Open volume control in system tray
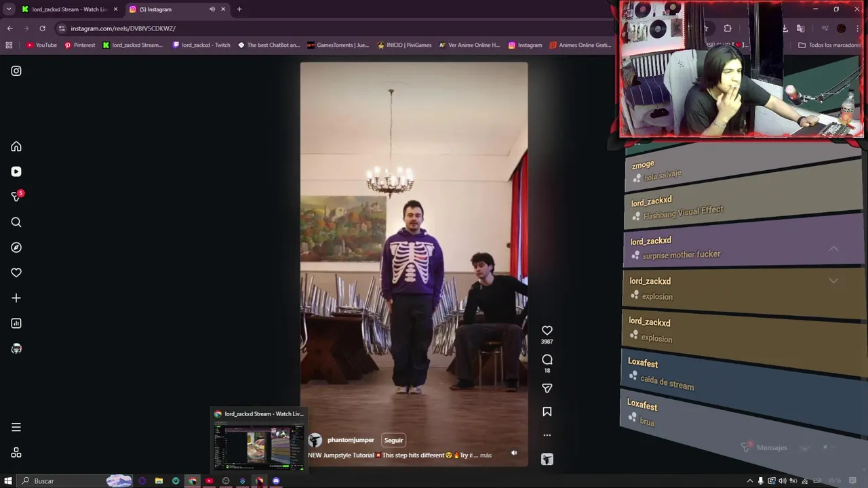This screenshot has height=488, width=868. click(783, 481)
